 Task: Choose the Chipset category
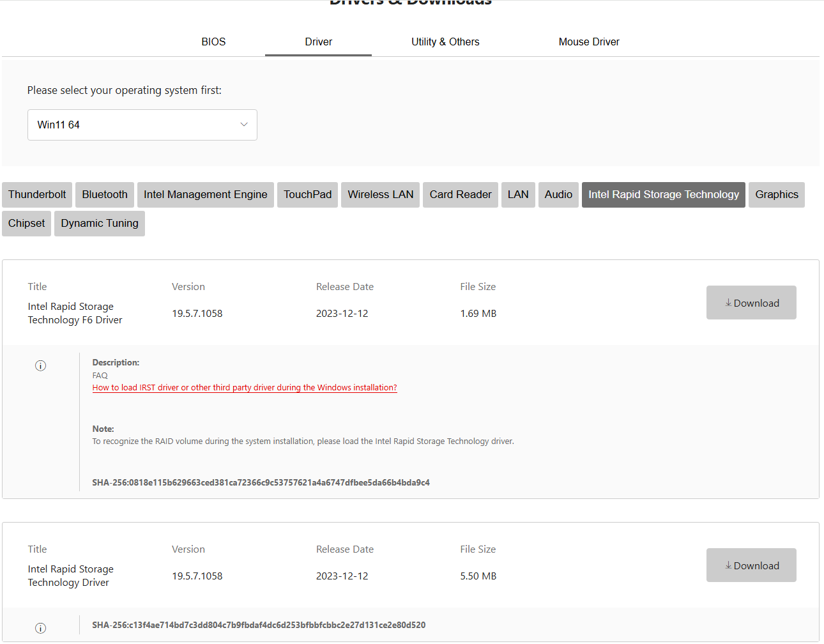click(x=27, y=224)
